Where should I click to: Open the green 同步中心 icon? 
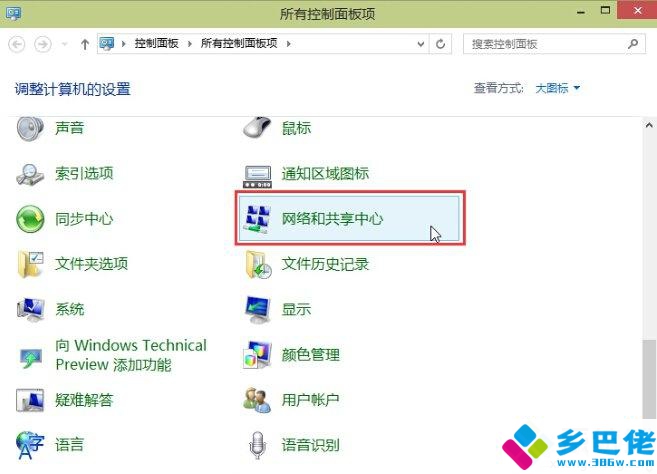pyautogui.click(x=30, y=219)
